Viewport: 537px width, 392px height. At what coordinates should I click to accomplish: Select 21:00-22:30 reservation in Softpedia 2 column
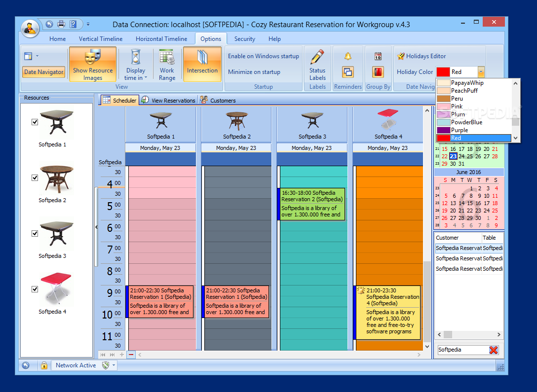[x=235, y=302]
